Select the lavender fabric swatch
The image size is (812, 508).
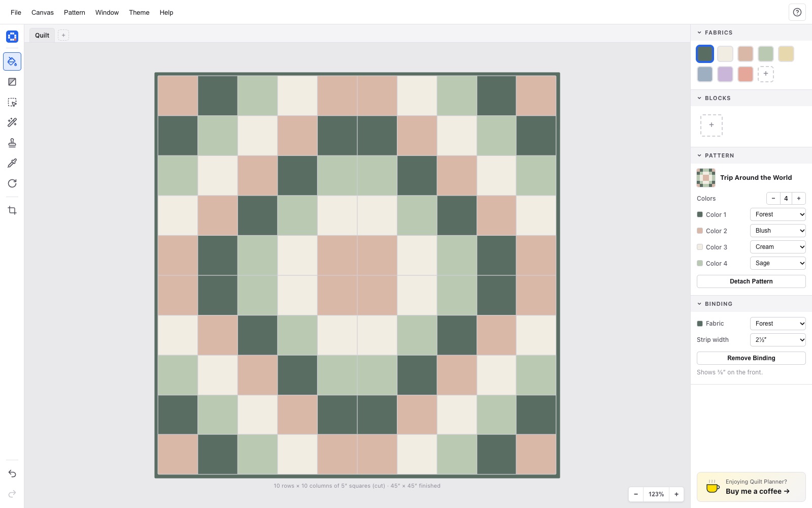coord(725,74)
